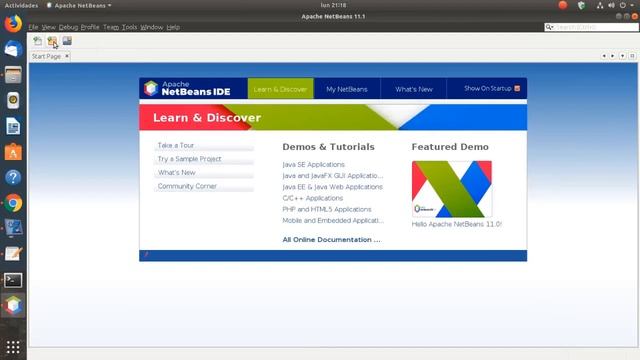The image size is (640, 360).
Task: Open the Profile menu
Action: 90,27
